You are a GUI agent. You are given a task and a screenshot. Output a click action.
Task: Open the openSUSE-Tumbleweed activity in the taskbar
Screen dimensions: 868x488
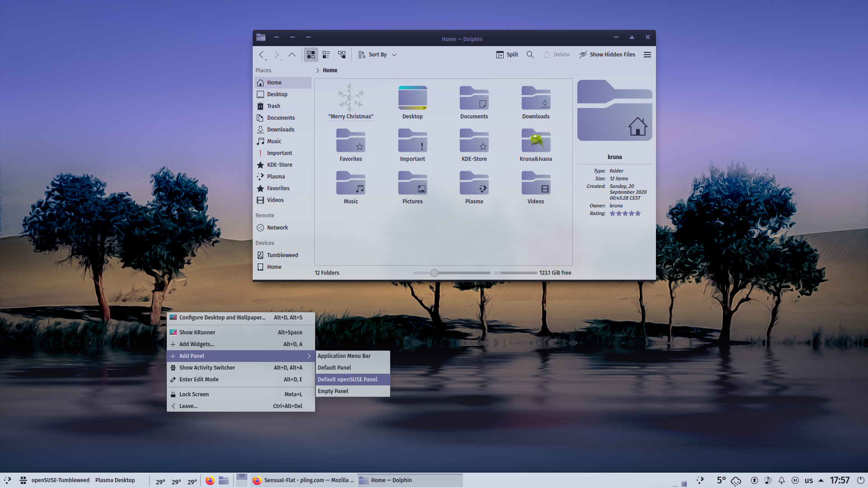[x=60, y=480]
